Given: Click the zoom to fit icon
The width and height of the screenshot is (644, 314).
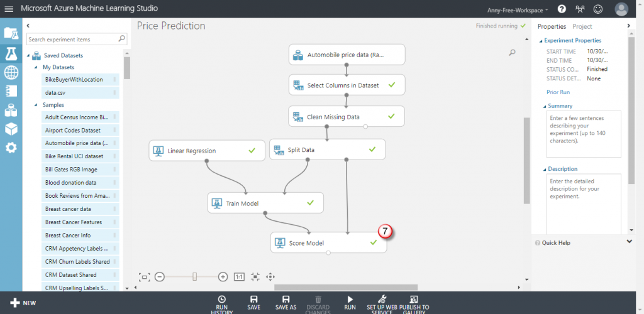Looking at the screenshot, I should [x=255, y=277].
